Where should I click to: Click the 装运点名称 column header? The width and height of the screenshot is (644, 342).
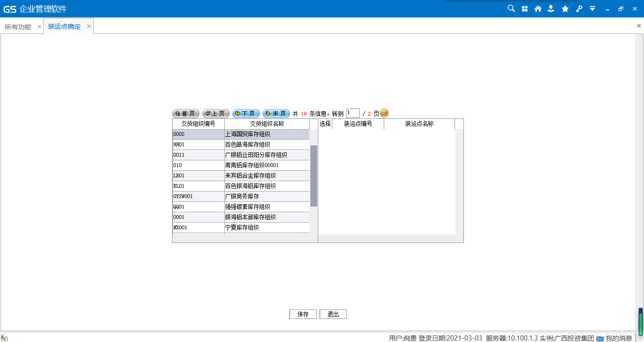coord(420,124)
